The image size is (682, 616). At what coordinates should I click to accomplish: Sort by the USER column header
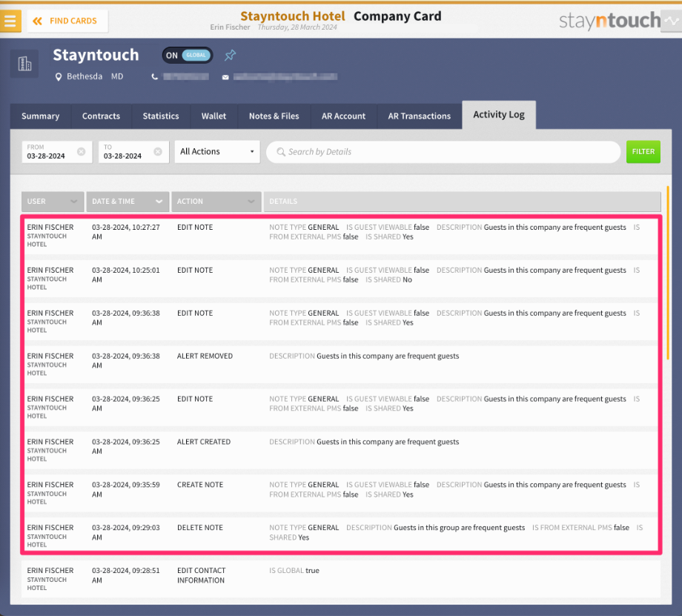53,202
